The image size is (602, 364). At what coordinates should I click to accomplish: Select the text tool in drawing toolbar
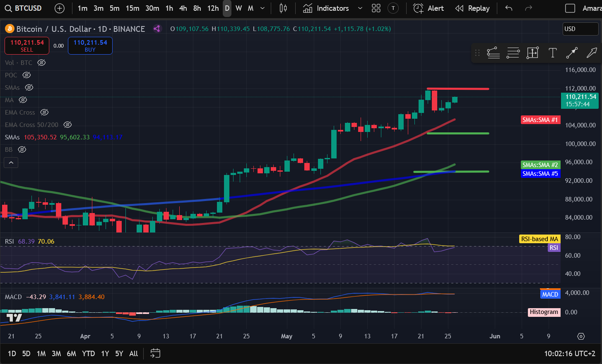coord(552,53)
